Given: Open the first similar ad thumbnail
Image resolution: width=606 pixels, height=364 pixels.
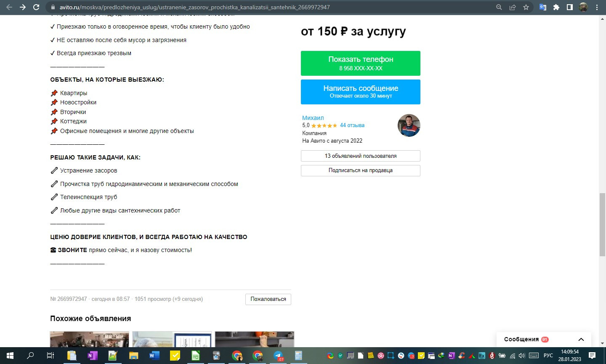Looking at the screenshot, I should pyautogui.click(x=90, y=339).
